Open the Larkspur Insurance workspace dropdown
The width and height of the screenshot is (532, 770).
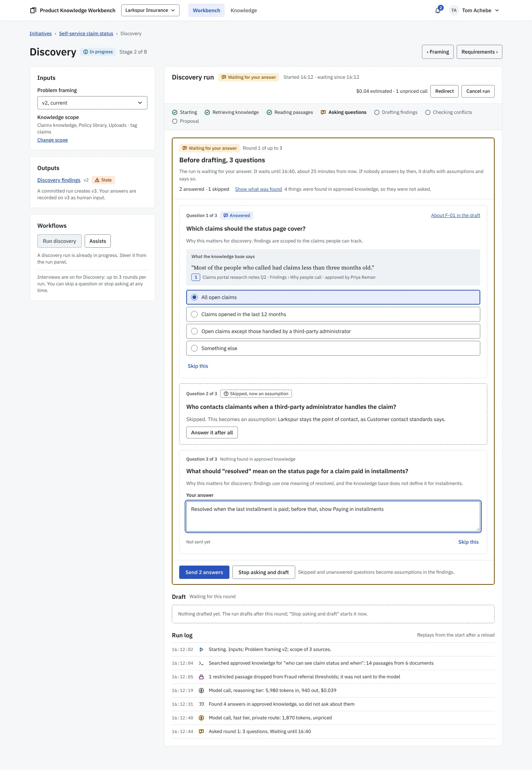(x=150, y=10)
